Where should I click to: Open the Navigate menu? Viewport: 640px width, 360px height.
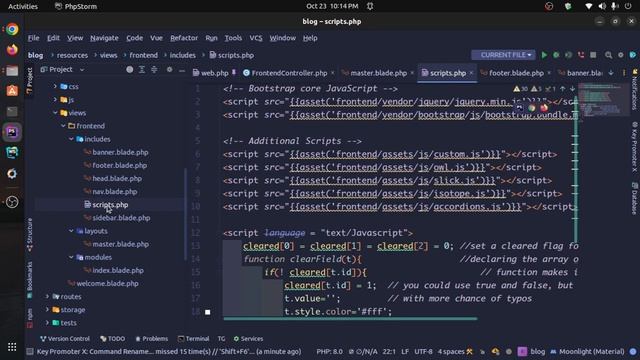[x=104, y=38]
